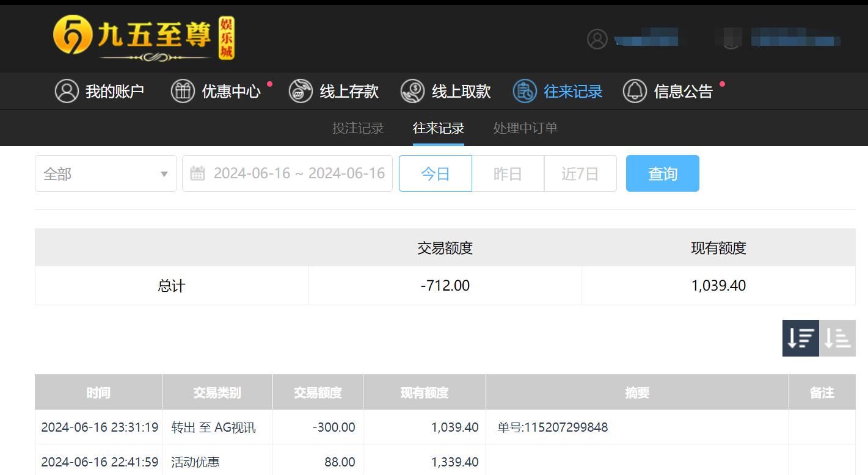Open the 全部 transaction type dropdown
Viewport: 868px width, 475px height.
106,173
